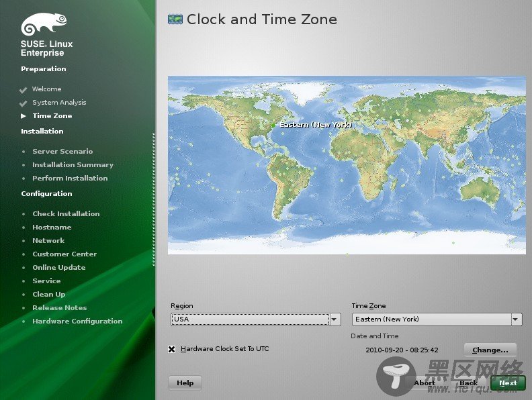The image size is (532, 400).
Task: Select Online Update step in sidebar
Action: (59, 267)
